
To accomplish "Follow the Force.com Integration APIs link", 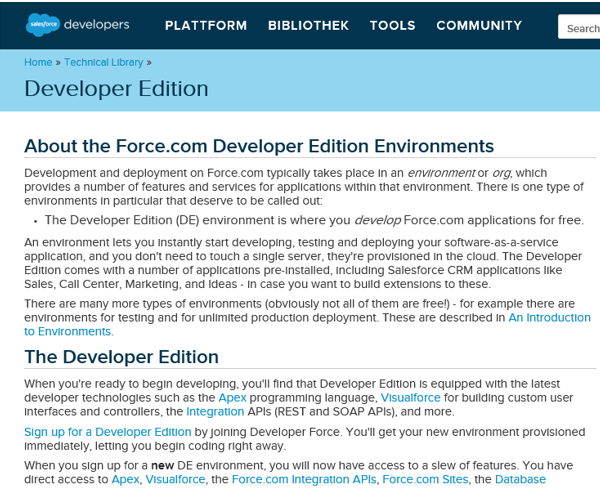I will point(304,479).
